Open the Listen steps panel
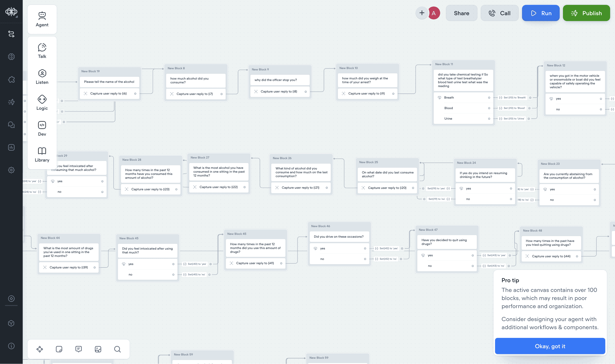 [x=42, y=77]
